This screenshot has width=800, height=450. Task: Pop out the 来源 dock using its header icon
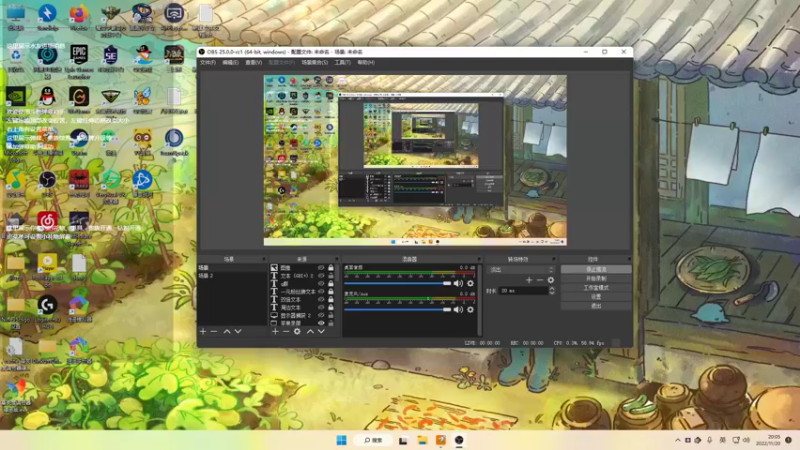(x=336, y=259)
